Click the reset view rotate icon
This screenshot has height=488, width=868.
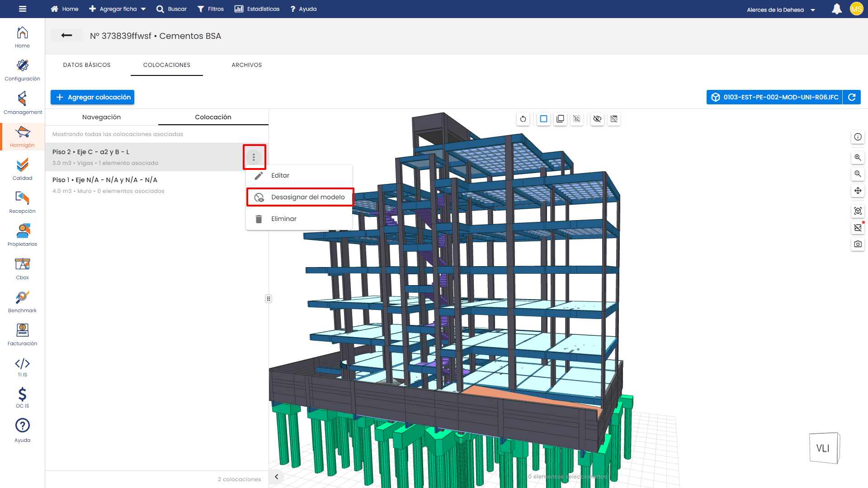tap(523, 119)
